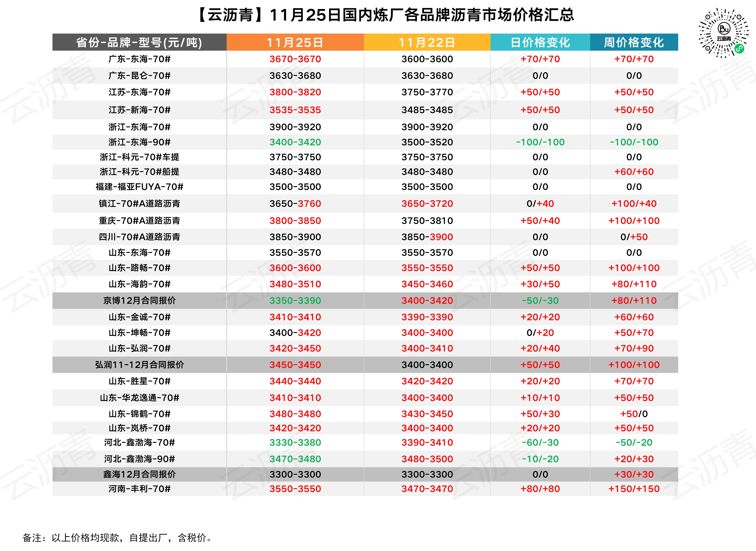Click the green price 3470-3480
The image size is (756, 551).
295,459
